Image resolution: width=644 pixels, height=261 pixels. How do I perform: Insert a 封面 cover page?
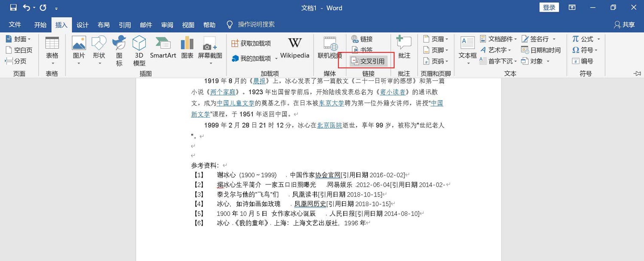(18, 39)
